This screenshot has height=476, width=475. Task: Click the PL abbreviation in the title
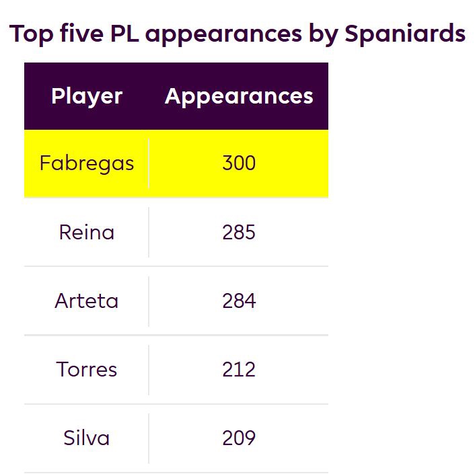pos(124,33)
